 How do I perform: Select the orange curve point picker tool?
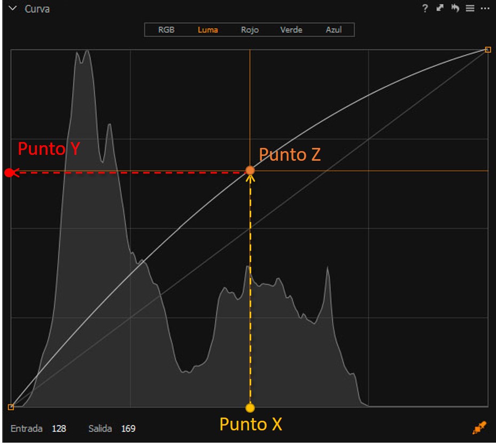point(479,427)
